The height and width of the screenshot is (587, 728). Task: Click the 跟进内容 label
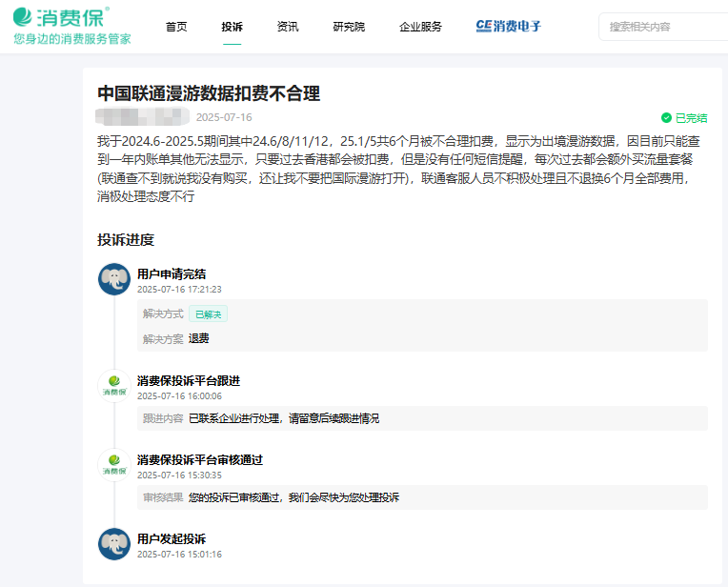click(x=163, y=418)
